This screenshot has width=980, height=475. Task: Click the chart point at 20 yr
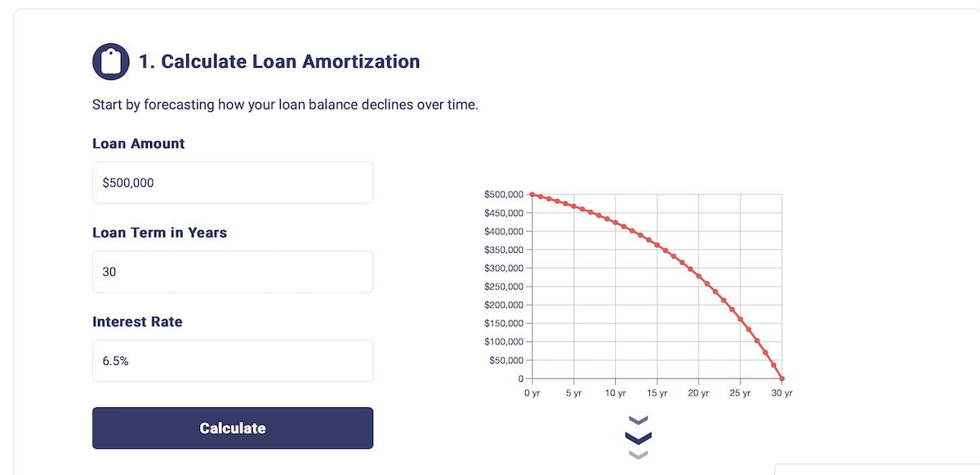[x=699, y=275]
